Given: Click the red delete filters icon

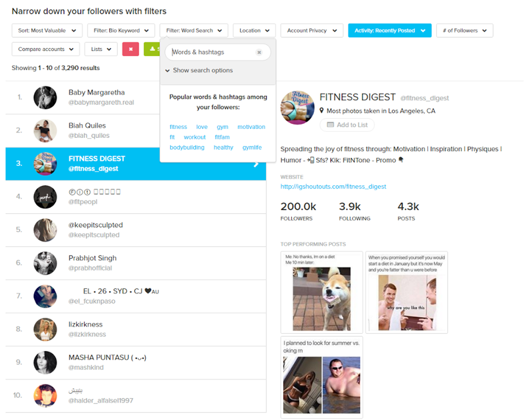Looking at the screenshot, I should [129, 49].
